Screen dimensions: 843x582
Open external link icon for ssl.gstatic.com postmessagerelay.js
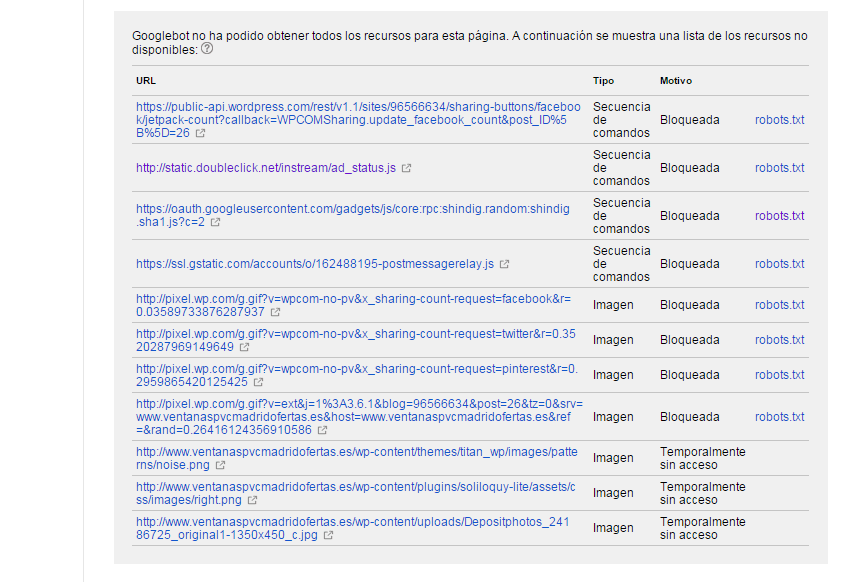pos(504,264)
